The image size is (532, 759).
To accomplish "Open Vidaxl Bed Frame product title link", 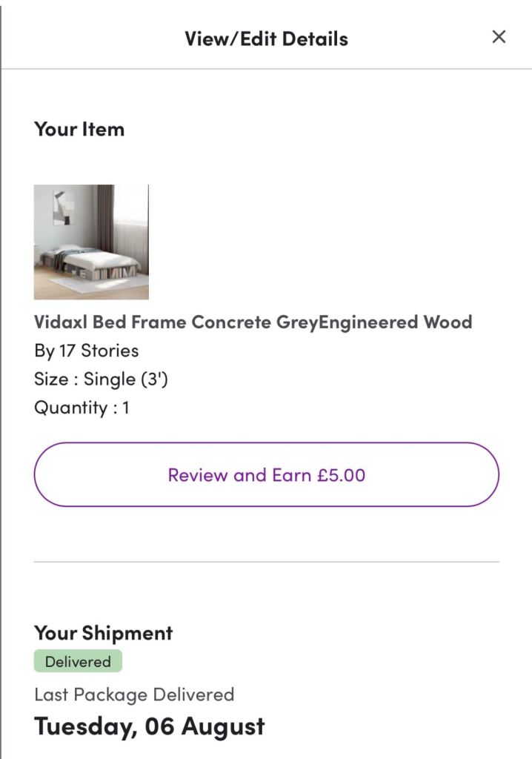I will (253, 322).
